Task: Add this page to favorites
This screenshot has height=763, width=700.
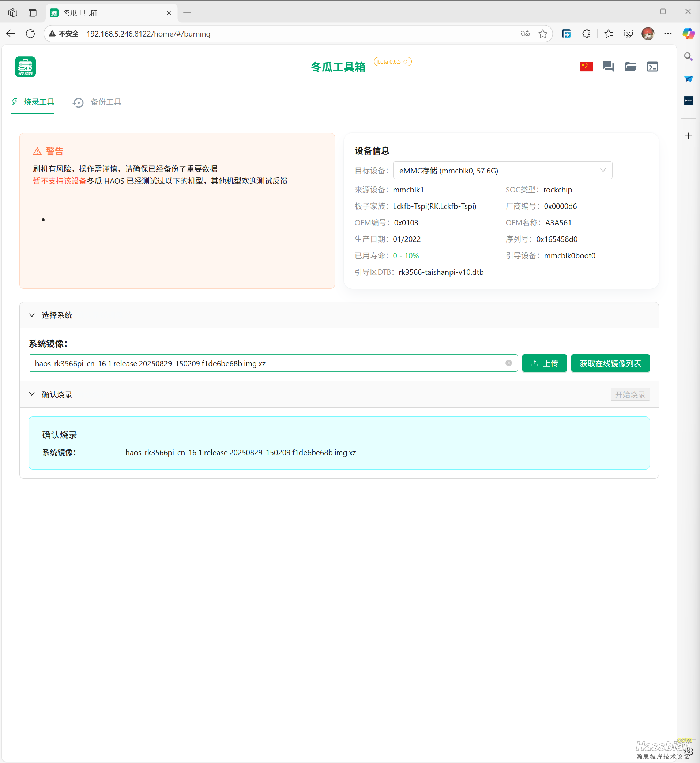Action: 542,34
